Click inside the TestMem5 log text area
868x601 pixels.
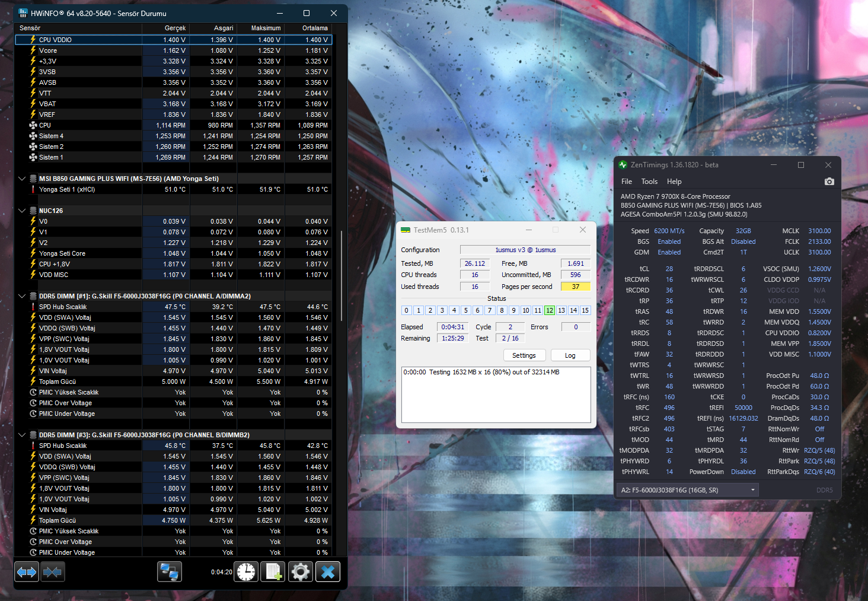click(x=496, y=395)
